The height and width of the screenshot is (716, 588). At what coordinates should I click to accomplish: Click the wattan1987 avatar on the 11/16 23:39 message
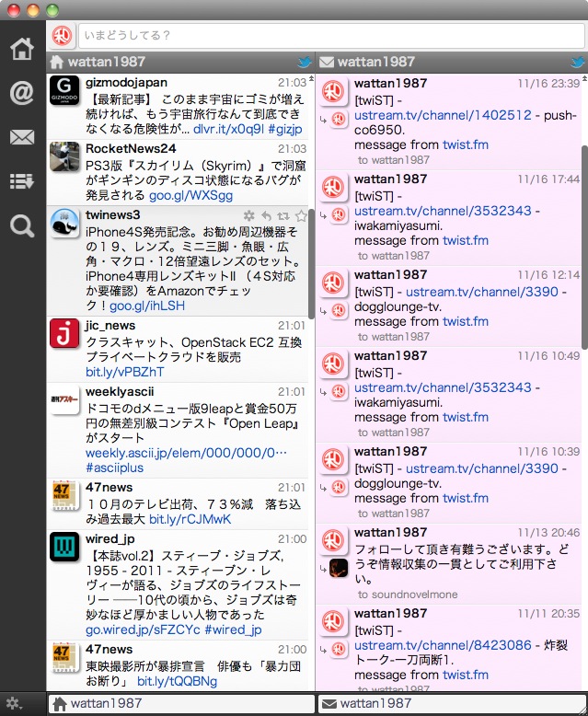[x=333, y=91]
